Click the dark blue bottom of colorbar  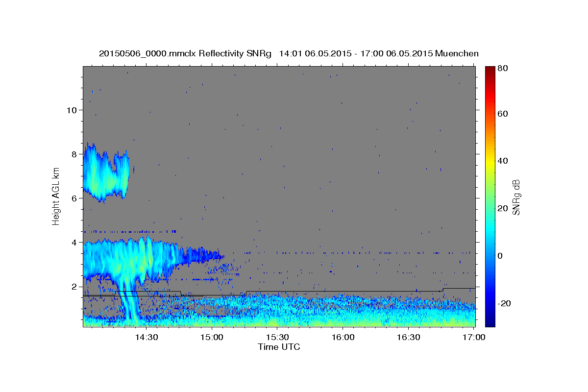click(490, 321)
